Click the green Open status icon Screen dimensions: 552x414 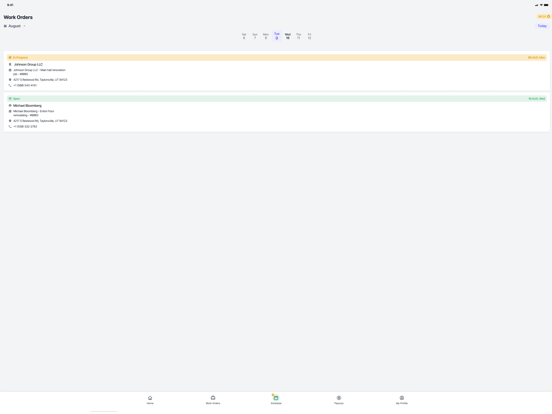(10, 99)
